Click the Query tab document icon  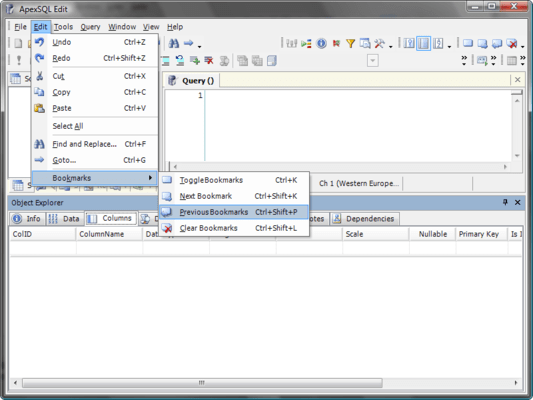pos(173,81)
